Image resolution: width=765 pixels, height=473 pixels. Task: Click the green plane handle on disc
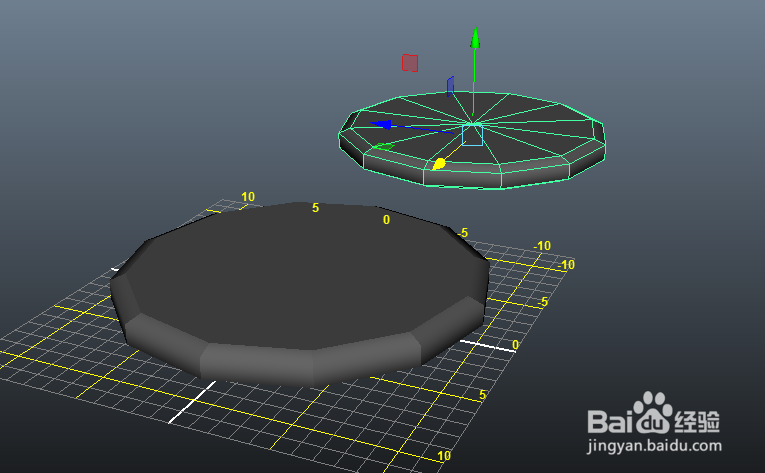click(x=383, y=146)
